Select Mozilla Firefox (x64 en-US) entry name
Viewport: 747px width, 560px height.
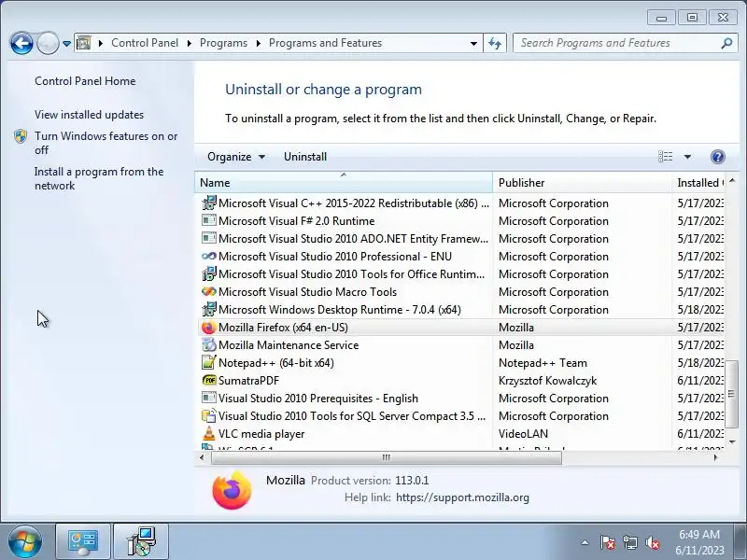click(283, 328)
